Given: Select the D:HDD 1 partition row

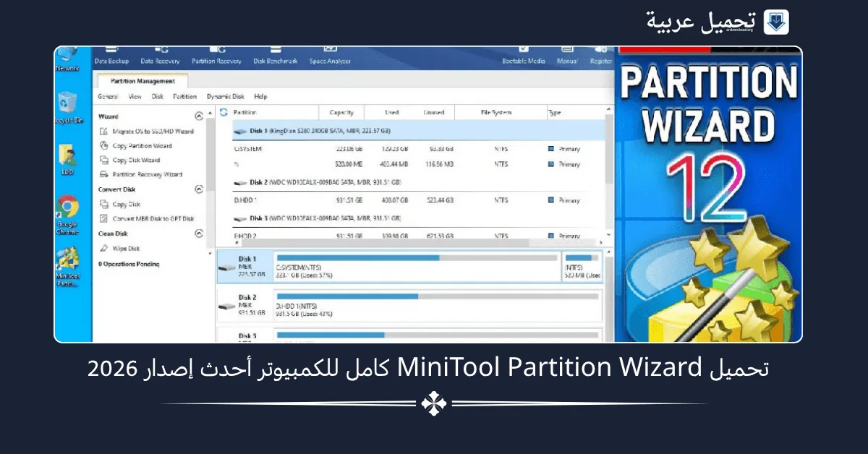Looking at the screenshot, I should (418, 200).
